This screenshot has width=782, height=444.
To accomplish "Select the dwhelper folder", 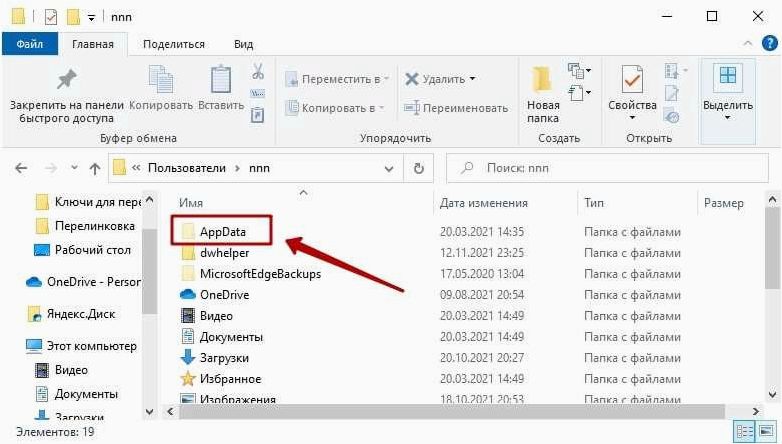I will point(224,253).
